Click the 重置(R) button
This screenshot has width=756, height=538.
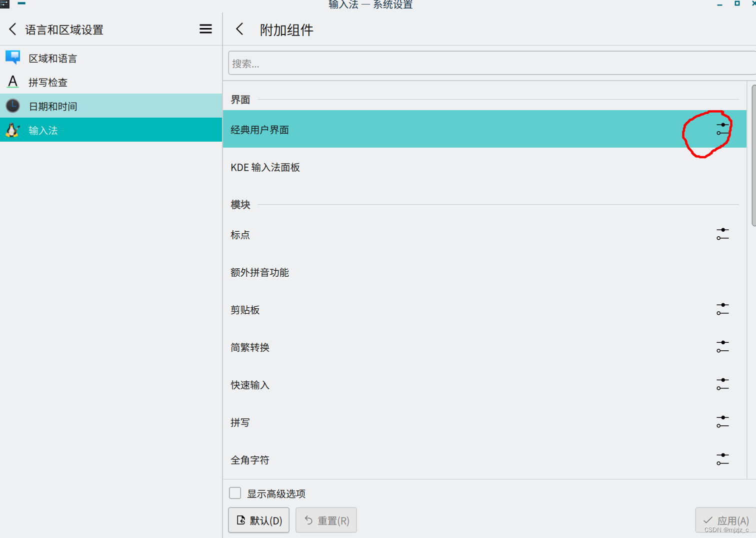[x=326, y=520]
